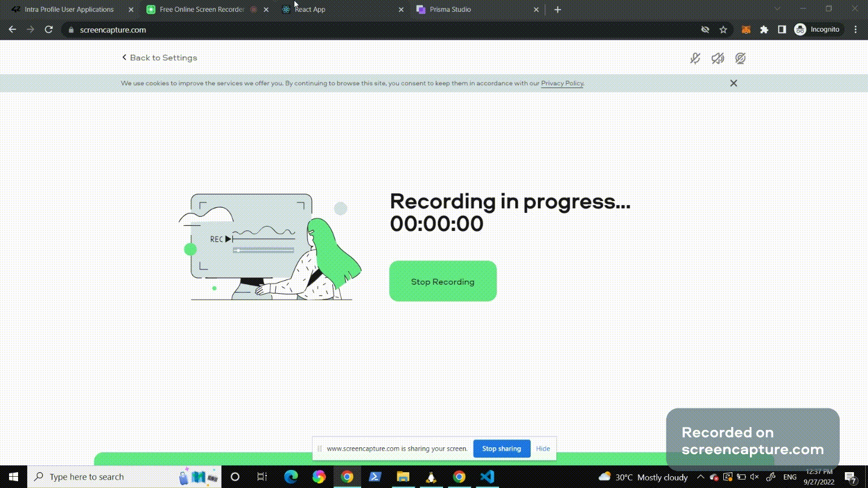Toggle the disabled webcam icon
The width and height of the screenshot is (868, 488).
coord(740,58)
